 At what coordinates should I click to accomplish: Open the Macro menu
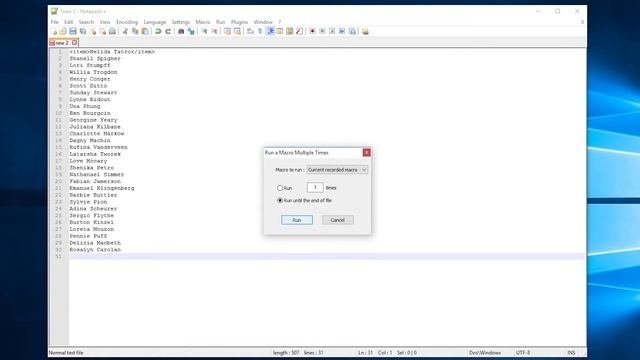[203, 22]
